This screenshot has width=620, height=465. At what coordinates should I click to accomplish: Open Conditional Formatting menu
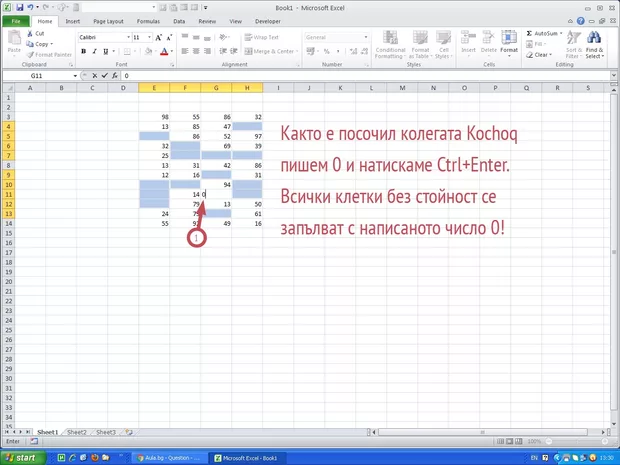(390, 45)
